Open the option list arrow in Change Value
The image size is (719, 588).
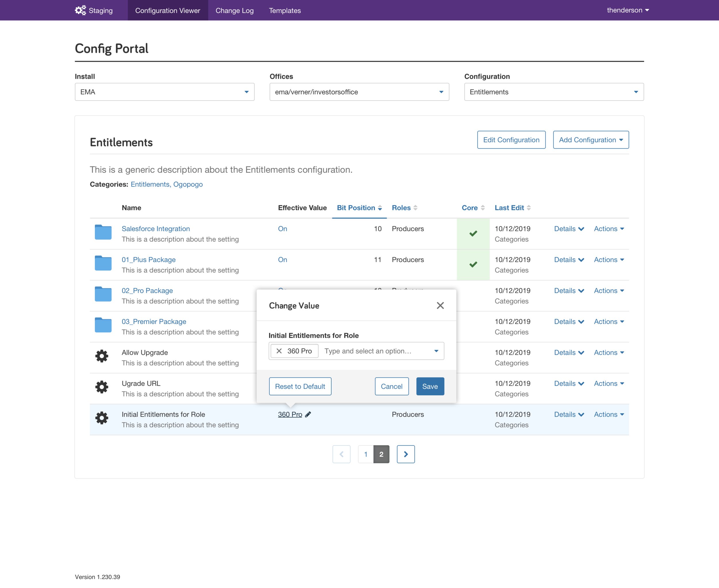pos(436,351)
